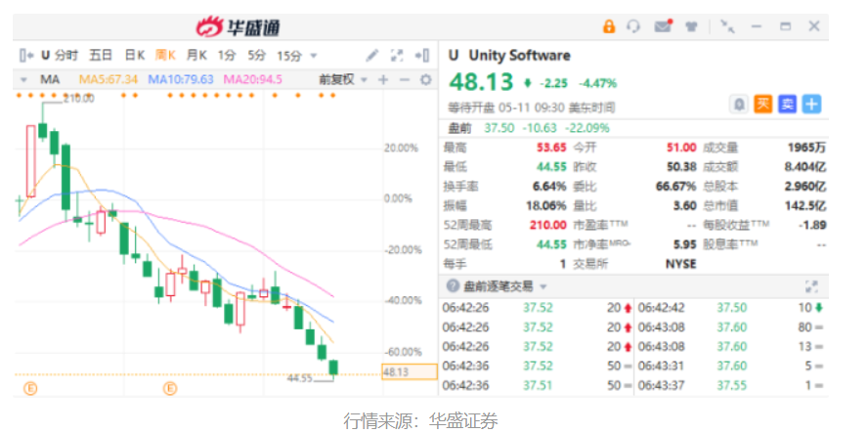Click the MA10:79.63 indicator label
868x434 pixels.
click(181, 80)
